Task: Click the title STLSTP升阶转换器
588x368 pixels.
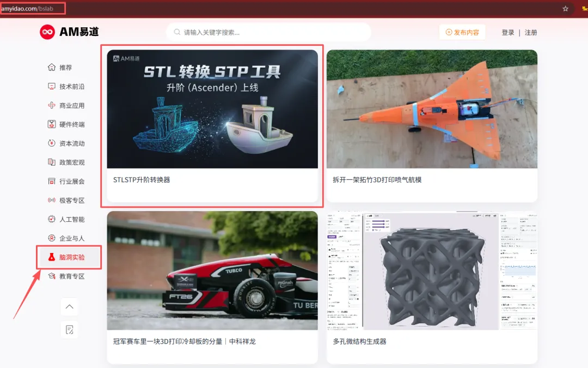Action: point(142,180)
